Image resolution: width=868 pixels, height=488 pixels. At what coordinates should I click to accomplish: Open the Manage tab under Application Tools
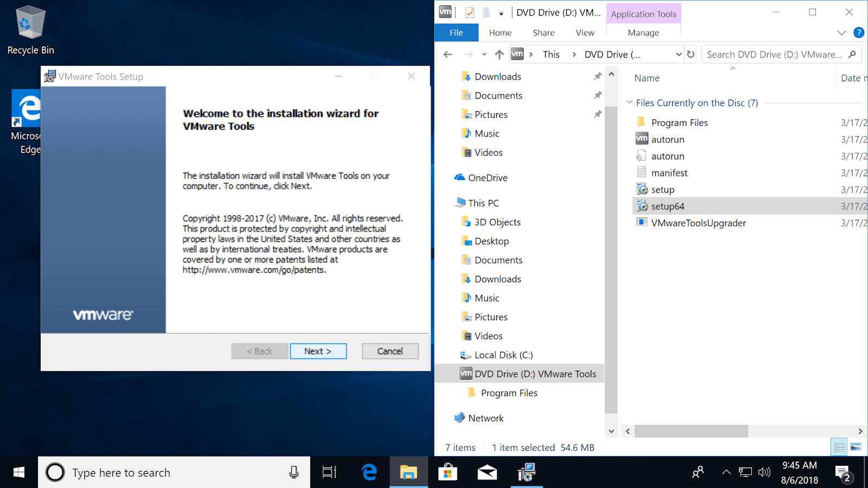tap(643, 33)
